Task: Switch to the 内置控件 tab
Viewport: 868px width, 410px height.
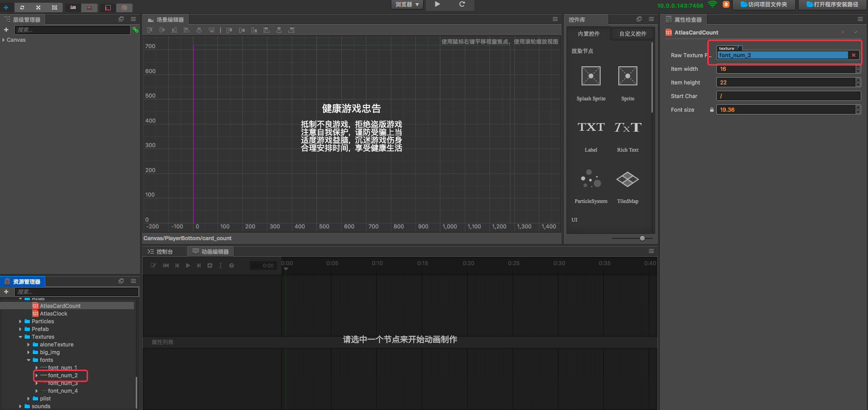Action: point(589,34)
